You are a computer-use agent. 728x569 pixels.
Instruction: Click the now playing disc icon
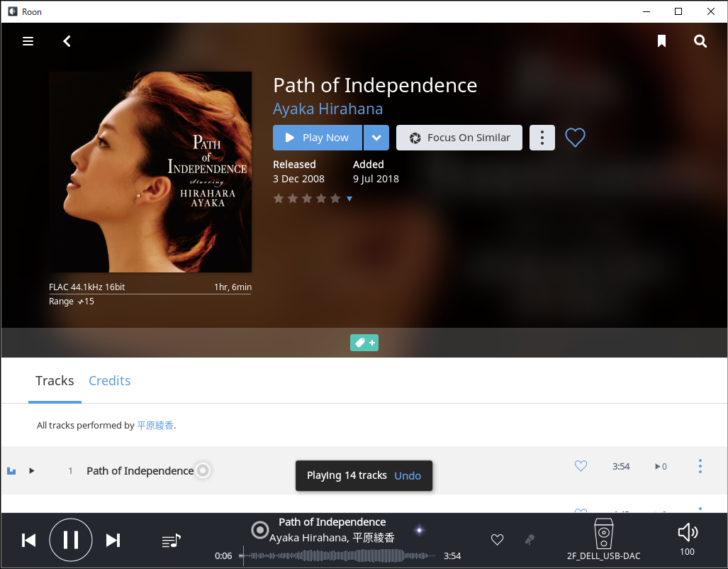point(260,529)
